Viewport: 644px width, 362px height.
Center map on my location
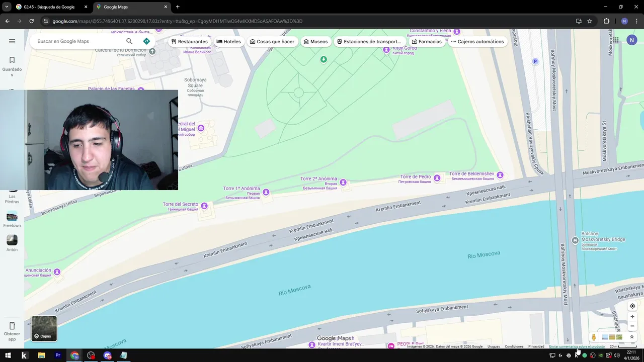632,306
